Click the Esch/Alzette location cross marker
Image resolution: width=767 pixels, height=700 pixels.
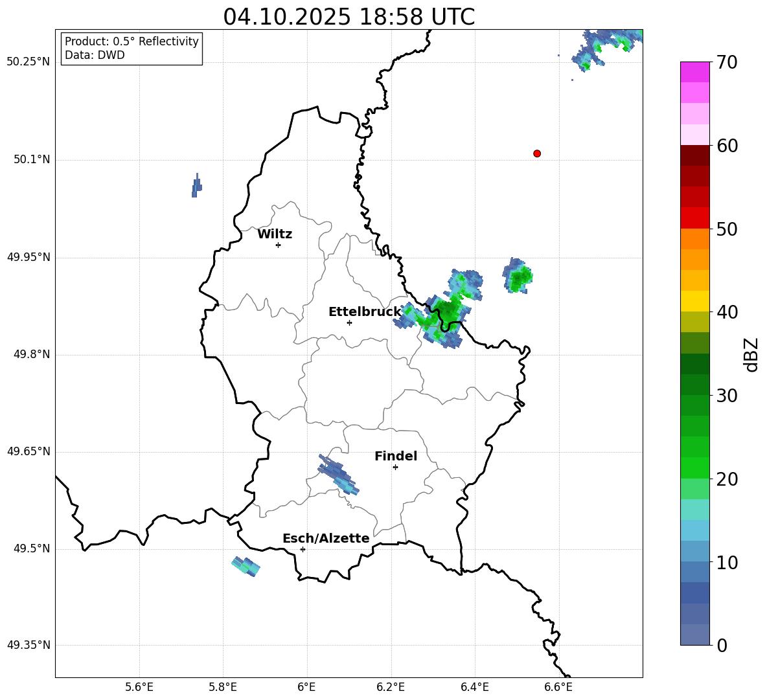(x=303, y=549)
